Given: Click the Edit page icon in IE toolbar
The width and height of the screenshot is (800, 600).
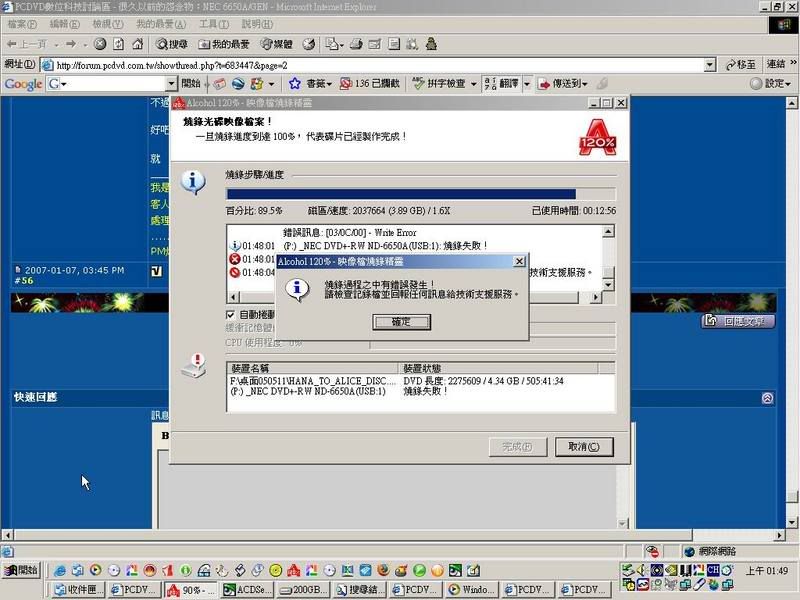Looking at the screenshot, I should 375,44.
